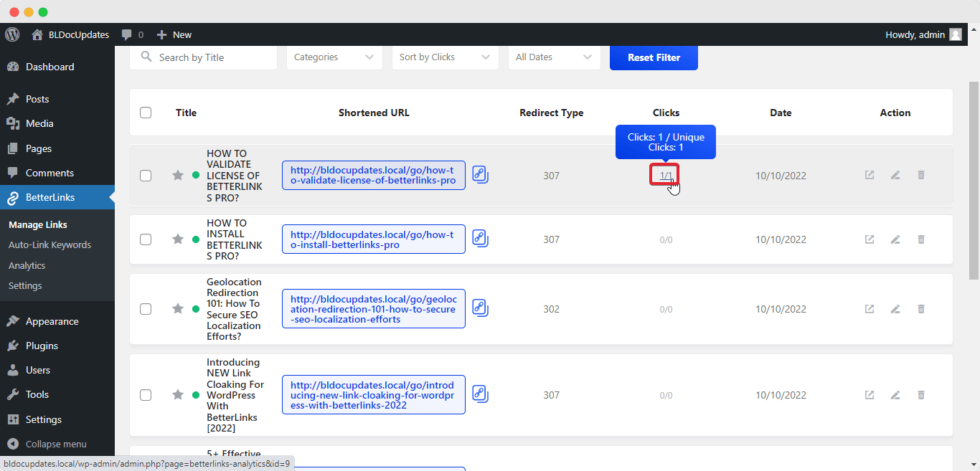Click the 'Shortened URL' column header

(374, 113)
